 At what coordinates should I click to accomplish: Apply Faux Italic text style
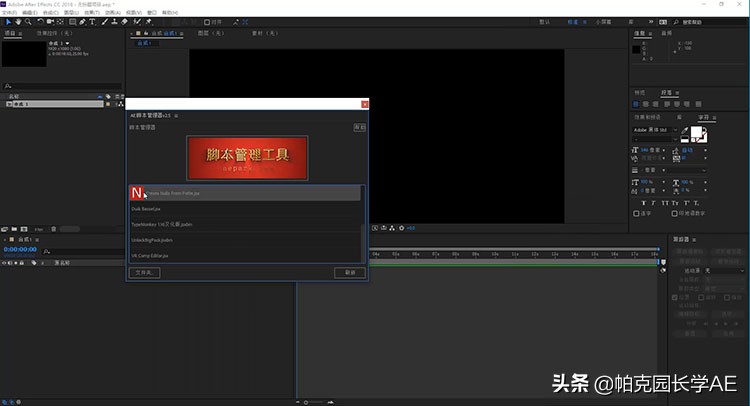click(x=653, y=203)
